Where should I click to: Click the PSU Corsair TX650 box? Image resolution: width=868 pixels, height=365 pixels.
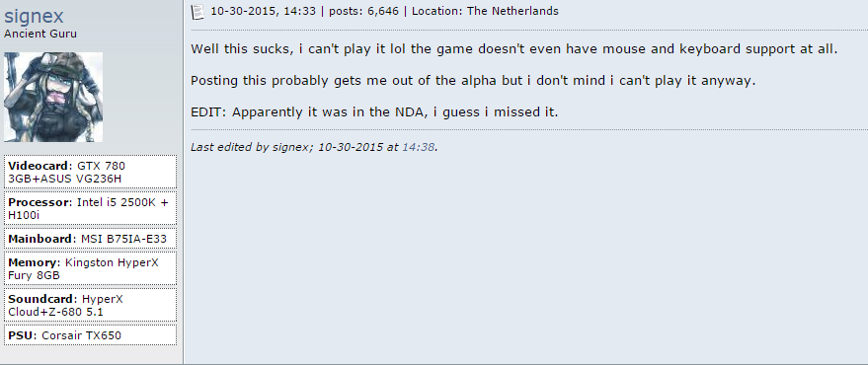coord(90,335)
